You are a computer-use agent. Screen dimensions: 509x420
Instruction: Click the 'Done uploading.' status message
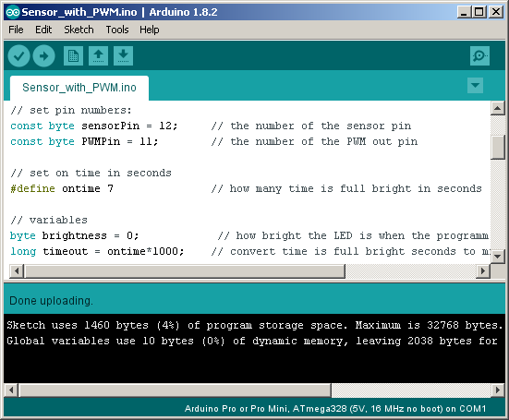(x=52, y=301)
